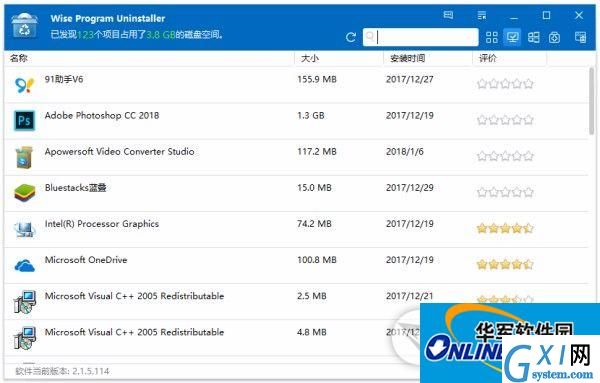Click the 2018/1/6 install date
The image size is (600, 383).
(x=404, y=152)
